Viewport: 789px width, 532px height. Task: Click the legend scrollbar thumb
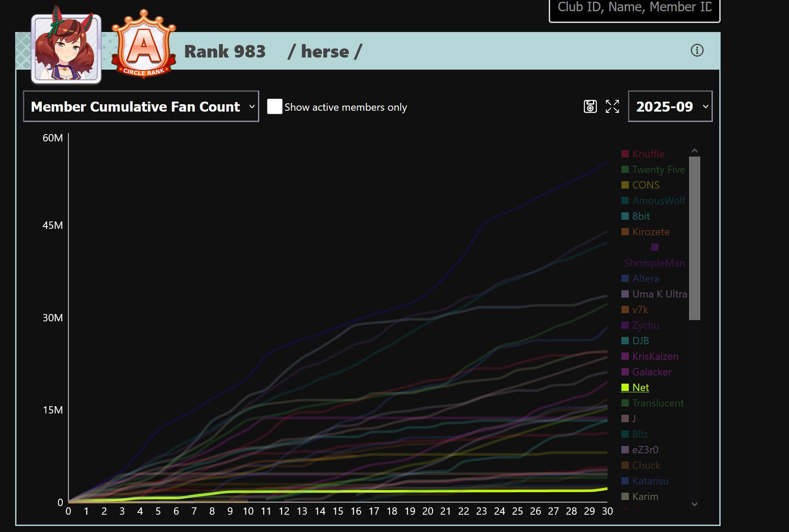coord(695,238)
